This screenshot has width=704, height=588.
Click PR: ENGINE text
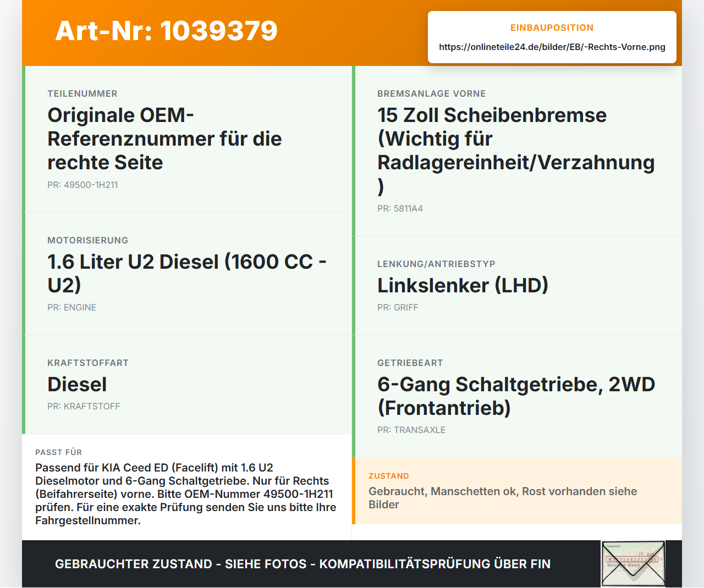71,307
